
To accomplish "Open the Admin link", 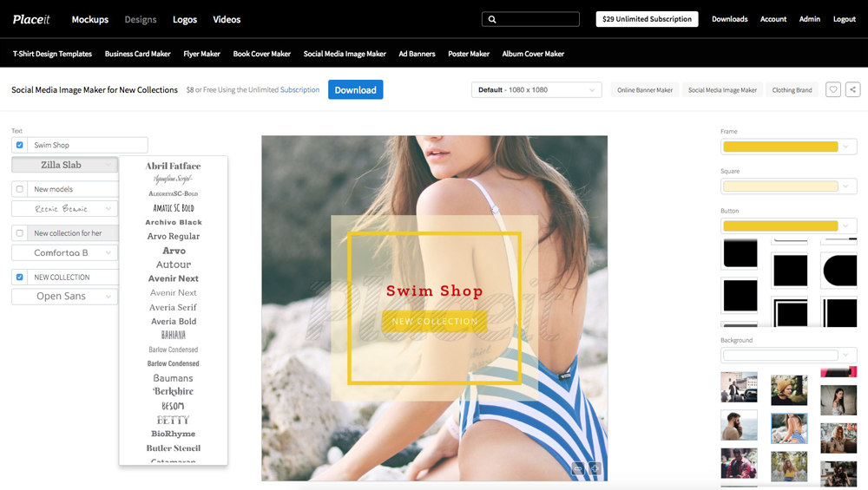I will [x=810, y=19].
